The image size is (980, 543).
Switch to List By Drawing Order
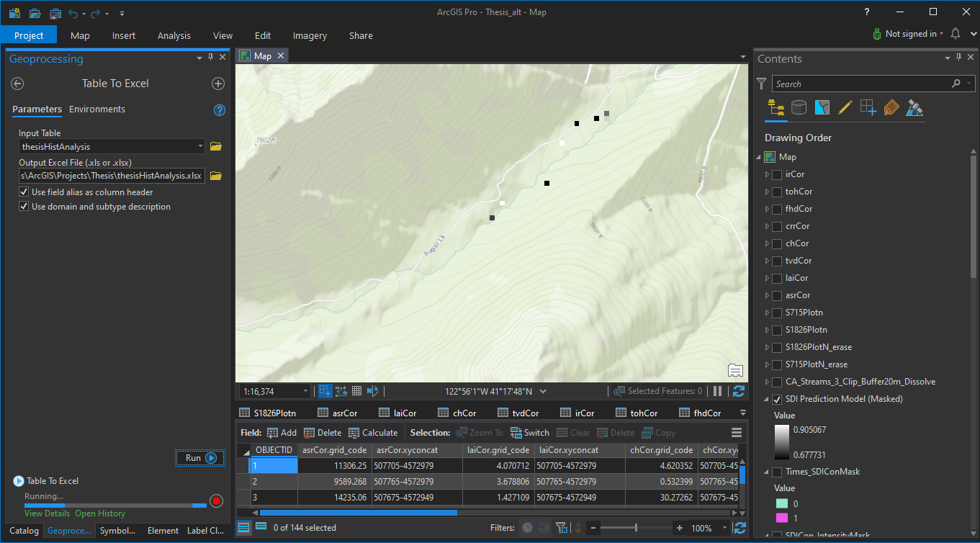tap(776, 108)
